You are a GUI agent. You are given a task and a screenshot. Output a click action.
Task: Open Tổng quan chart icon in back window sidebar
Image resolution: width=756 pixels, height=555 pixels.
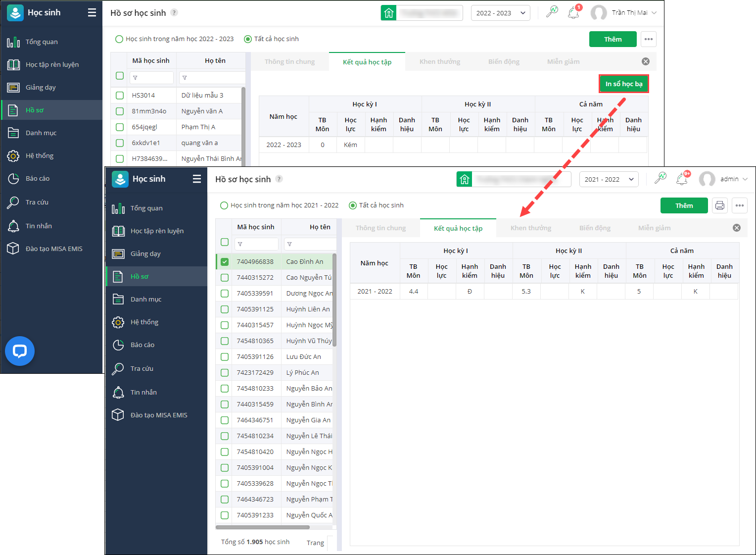pos(13,42)
